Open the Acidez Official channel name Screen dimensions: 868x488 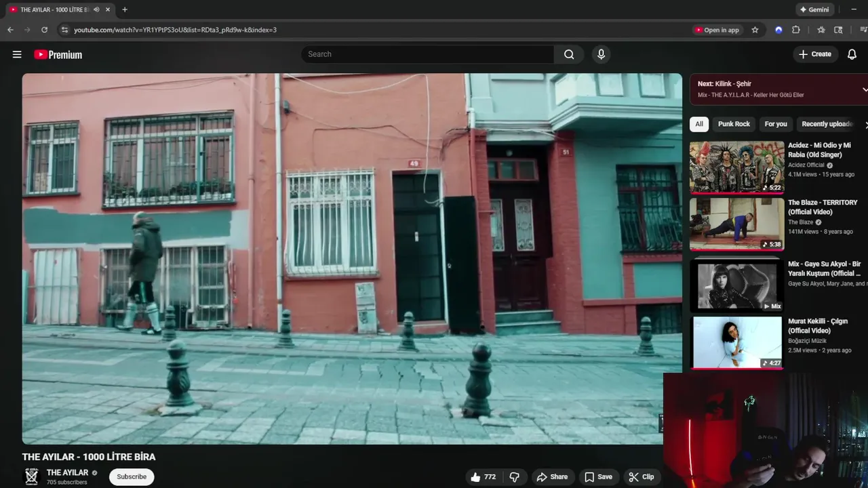pyautogui.click(x=806, y=165)
